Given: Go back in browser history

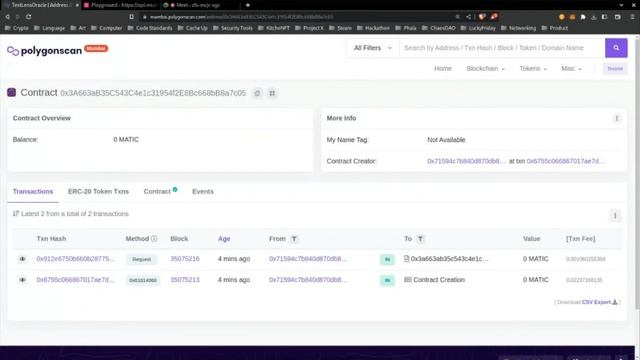Looking at the screenshot, I should (x=7, y=17).
